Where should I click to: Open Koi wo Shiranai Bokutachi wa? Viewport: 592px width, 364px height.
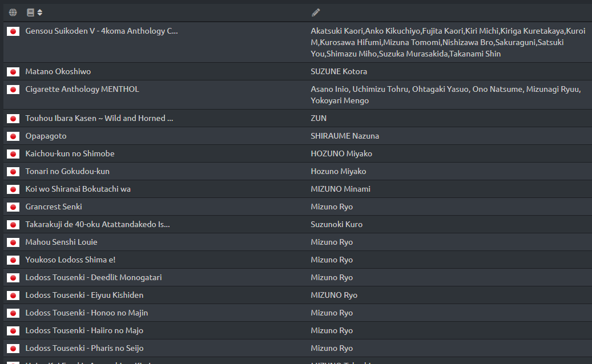click(x=78, y=189)
